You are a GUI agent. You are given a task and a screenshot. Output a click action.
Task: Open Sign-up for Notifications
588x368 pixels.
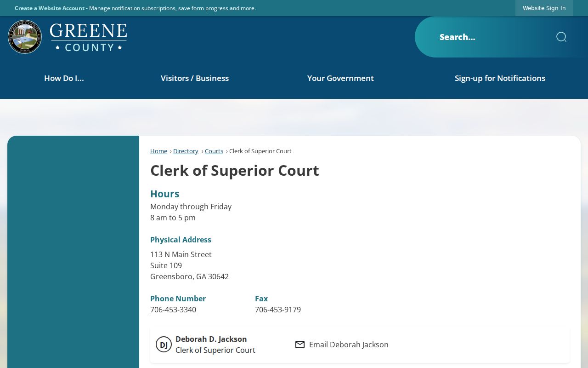pos(500,78)
